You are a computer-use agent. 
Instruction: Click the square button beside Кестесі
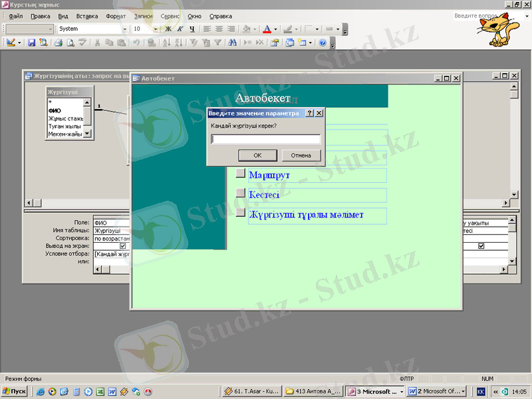(241, 194)
